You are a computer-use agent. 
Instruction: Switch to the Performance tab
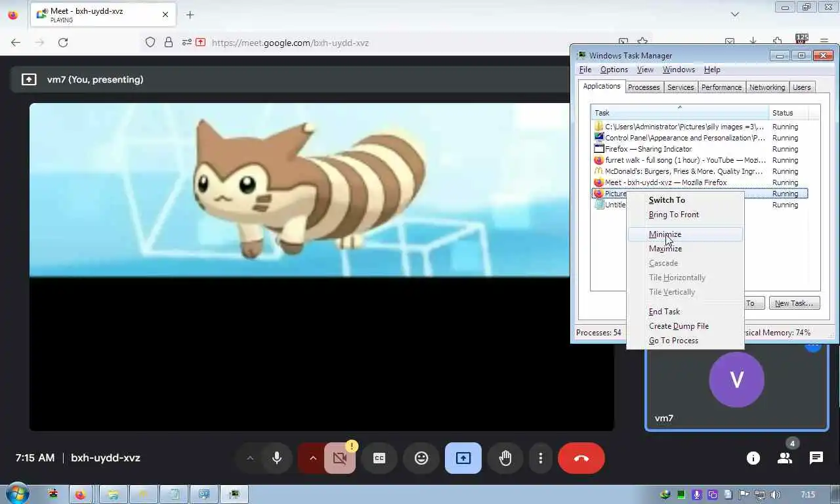click(721, 87)
